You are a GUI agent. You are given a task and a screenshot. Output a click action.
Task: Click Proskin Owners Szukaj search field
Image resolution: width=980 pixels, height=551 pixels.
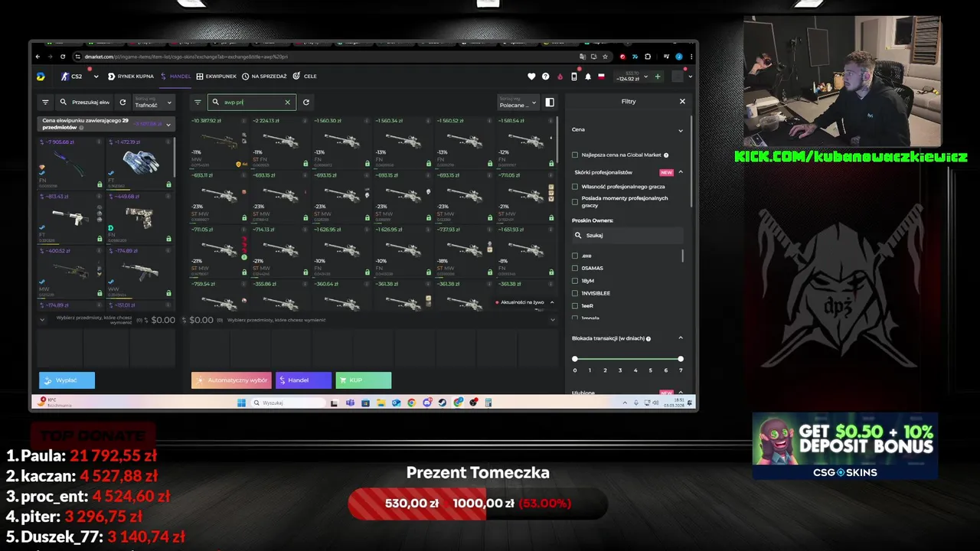(627, 236)
